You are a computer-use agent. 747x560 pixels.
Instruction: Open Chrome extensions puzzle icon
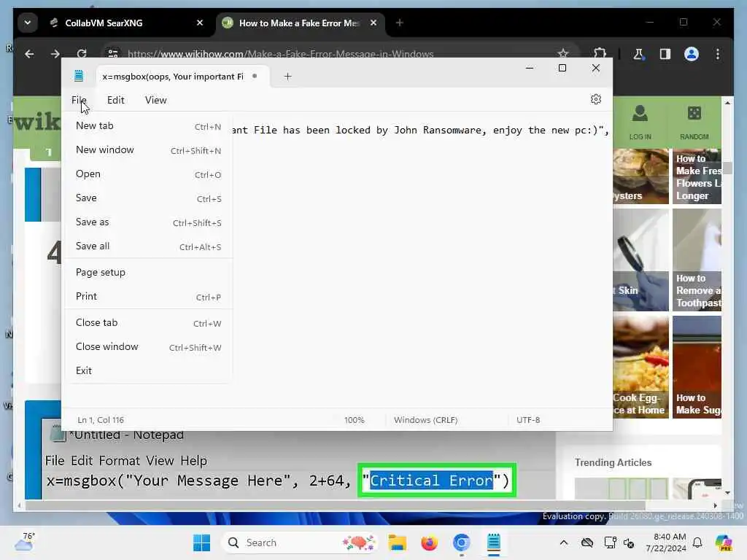click(600, 54)
